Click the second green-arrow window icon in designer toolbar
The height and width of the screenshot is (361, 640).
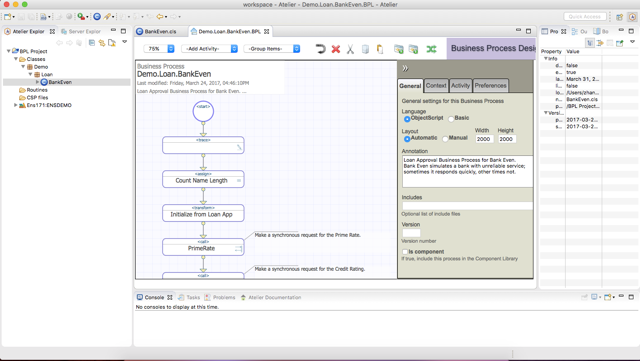(413, 49)
